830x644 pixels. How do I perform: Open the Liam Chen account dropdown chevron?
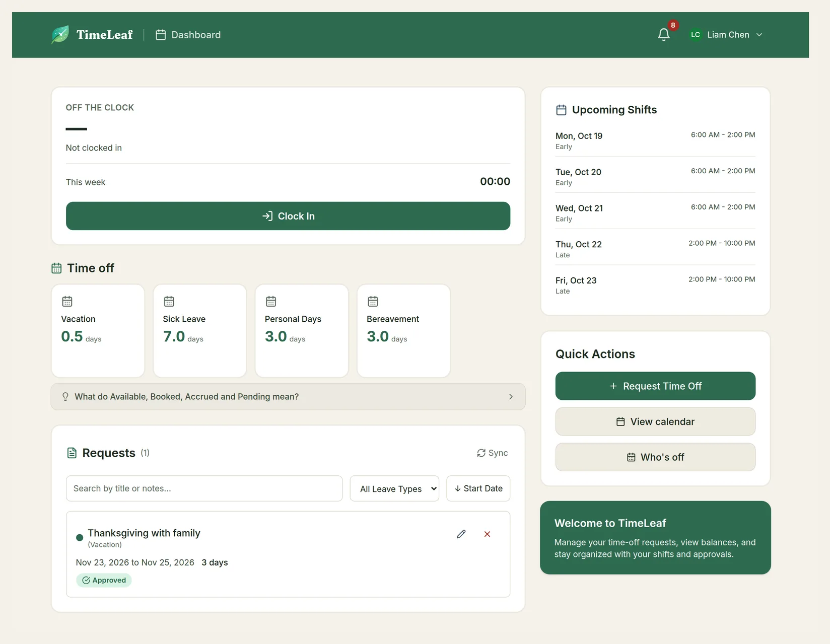pos(759,35)
